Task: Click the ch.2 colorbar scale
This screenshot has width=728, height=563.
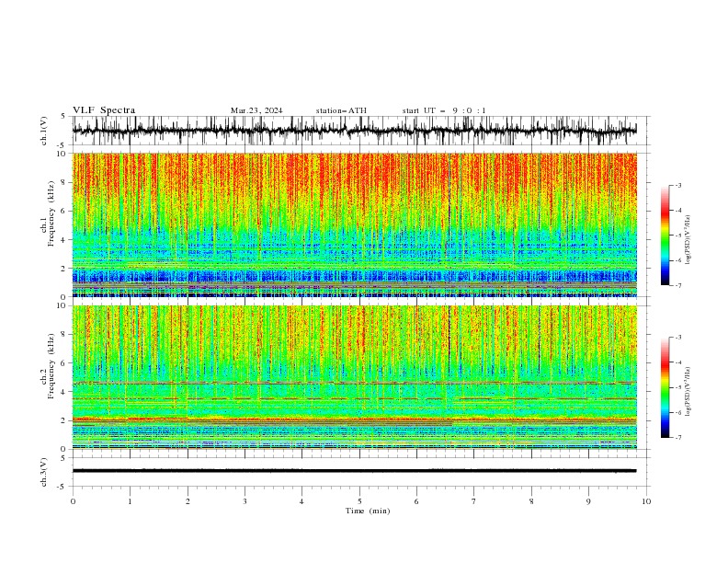Action: [665, 387]
